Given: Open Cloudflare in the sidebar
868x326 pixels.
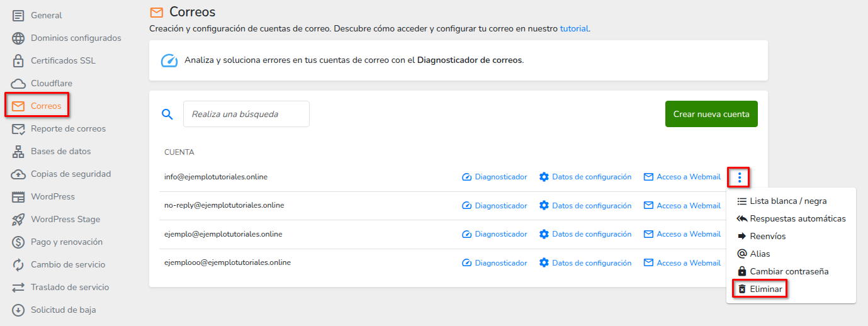Looking at the screenshot, I should 51,84.
